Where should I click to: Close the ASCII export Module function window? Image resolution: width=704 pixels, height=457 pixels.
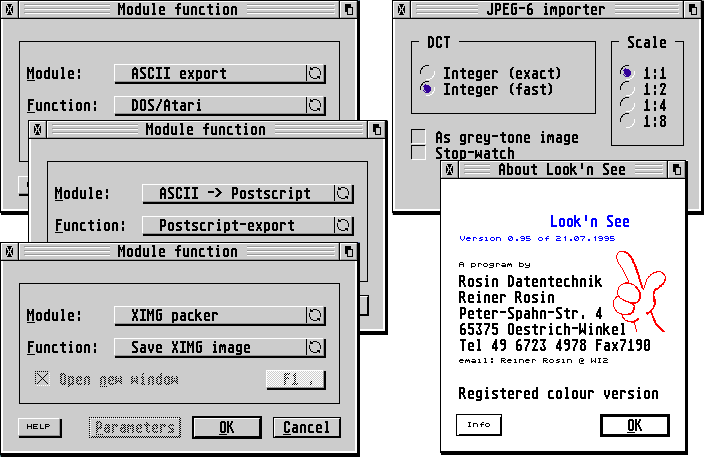click(x=9, y=9)
